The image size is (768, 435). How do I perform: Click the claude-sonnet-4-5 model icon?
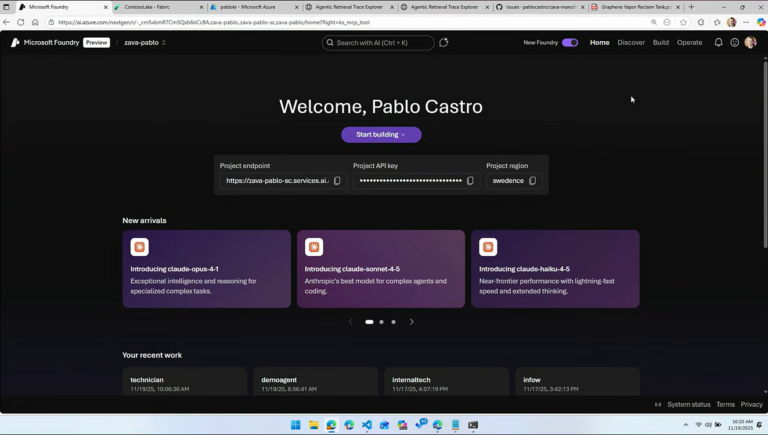coord(314,247)
